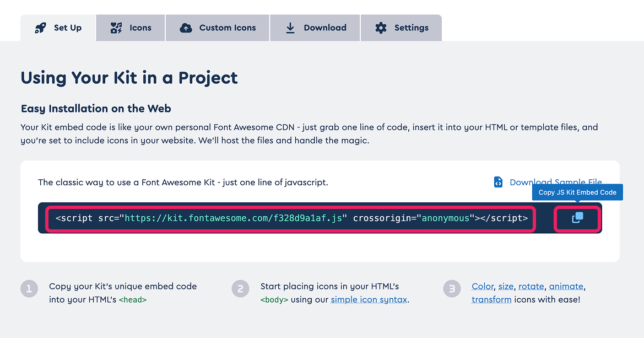Open the size link
Screen dimensions: 644x338
pyautogui.click(x=506, y=286)
